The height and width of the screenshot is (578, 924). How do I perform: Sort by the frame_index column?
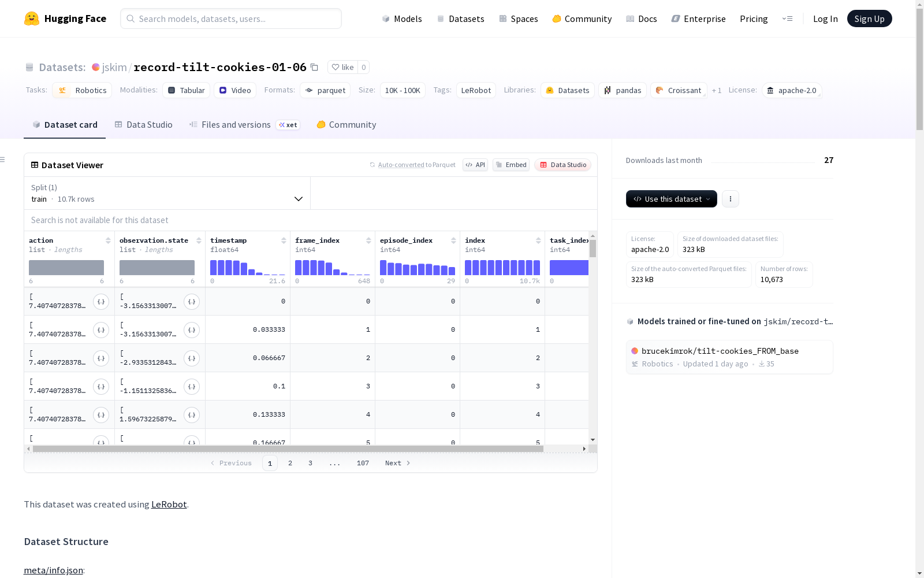(x=368, y=240)
